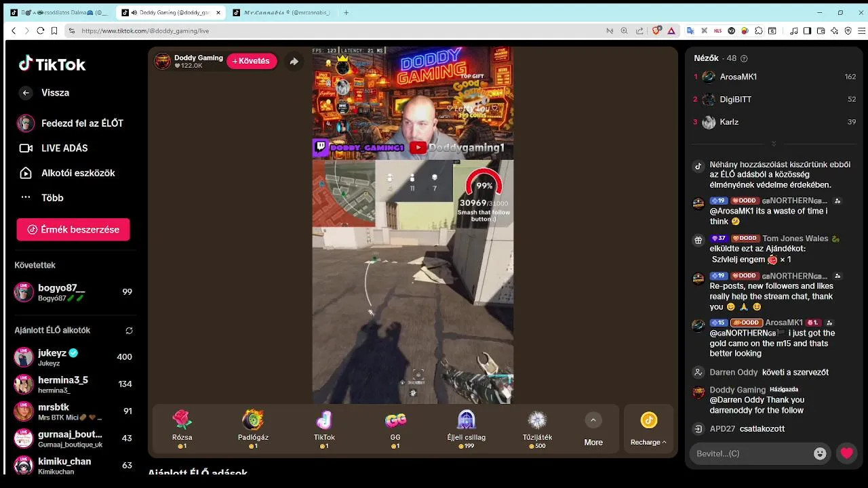Image resolution: width=868 pixels, height=488 pixels.
Task: Click the browser back button
Action: click(x=14, y=30)
